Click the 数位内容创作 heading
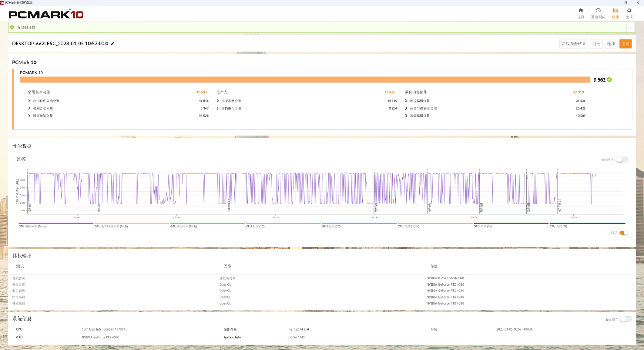 tap(416, 92)
